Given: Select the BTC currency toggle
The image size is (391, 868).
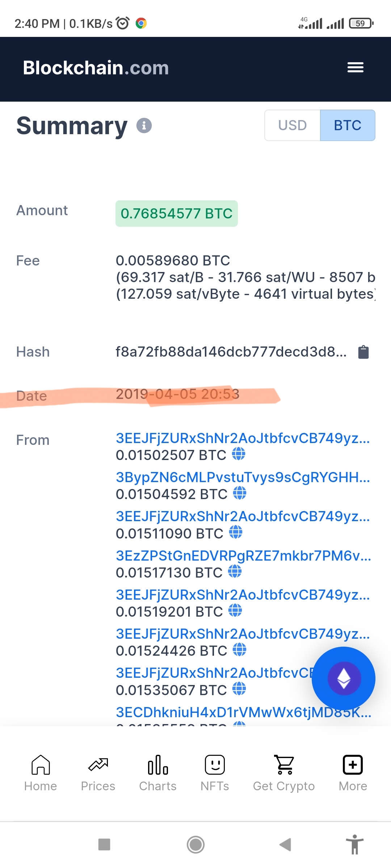Looking at the screenshot, I should [x=348, y=125].
